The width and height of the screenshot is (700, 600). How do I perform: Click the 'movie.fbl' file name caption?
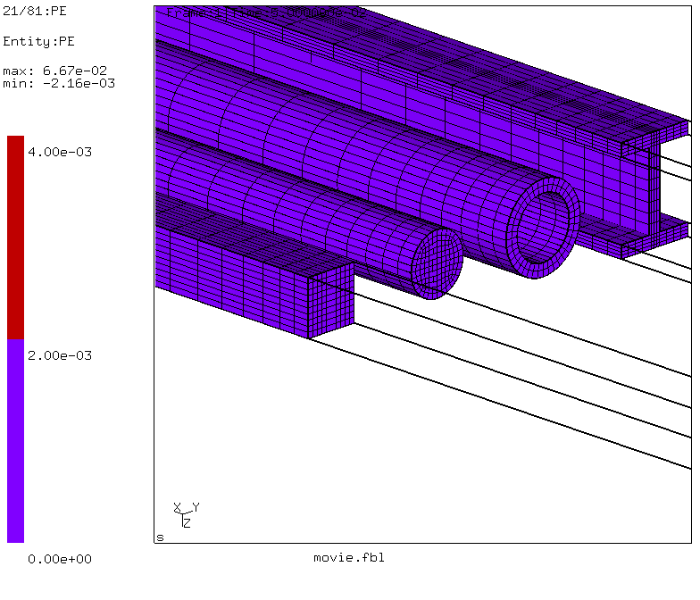(x=348, y=557)
